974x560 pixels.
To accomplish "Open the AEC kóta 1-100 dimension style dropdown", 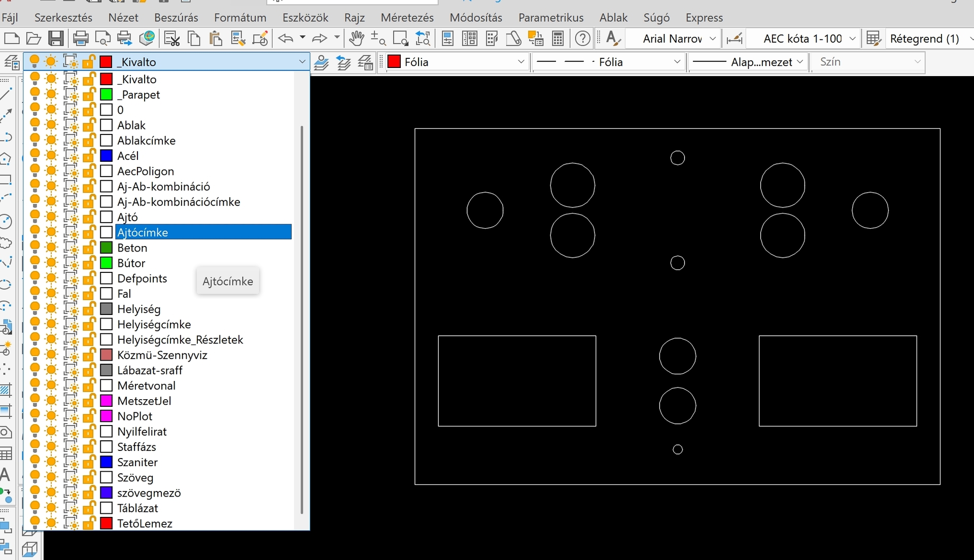I will click(x=852, y=39).
